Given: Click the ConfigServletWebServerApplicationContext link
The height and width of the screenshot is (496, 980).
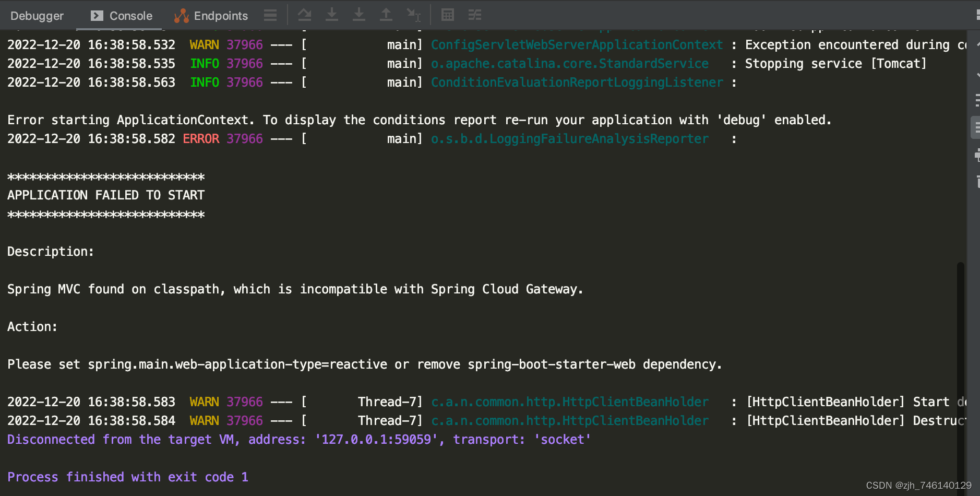Looking at the screenshot, I should click(x=577, y=44).
